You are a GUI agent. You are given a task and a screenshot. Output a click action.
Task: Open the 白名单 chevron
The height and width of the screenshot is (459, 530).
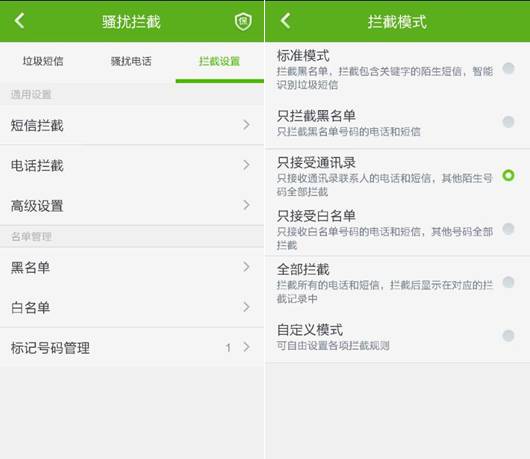point(246,307)
